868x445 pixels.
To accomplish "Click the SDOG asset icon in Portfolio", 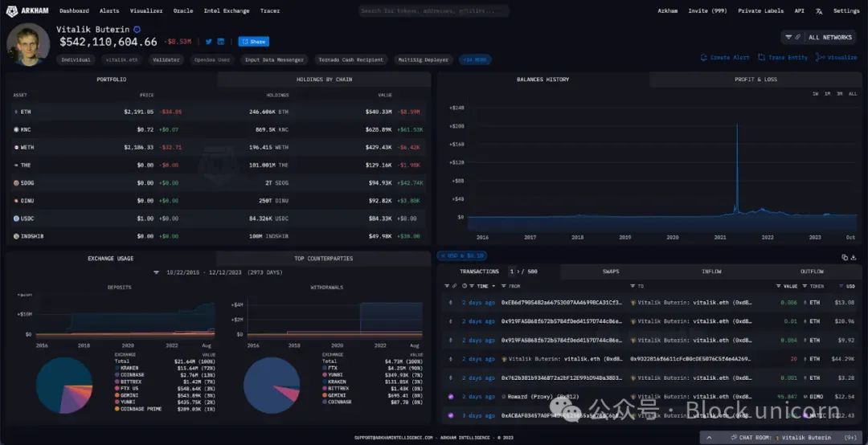I will pyautogui.click(x=16, y=182).
